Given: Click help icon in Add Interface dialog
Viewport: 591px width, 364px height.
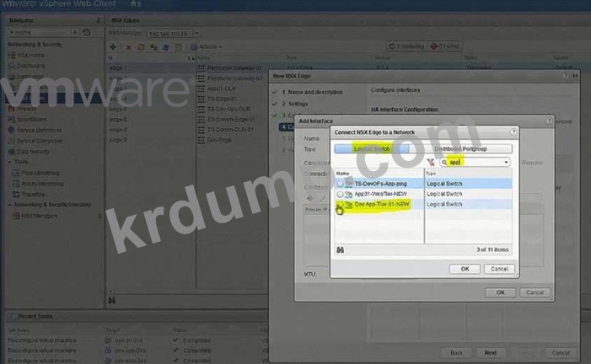Looking at the screenshot, I should click(549, 120).
